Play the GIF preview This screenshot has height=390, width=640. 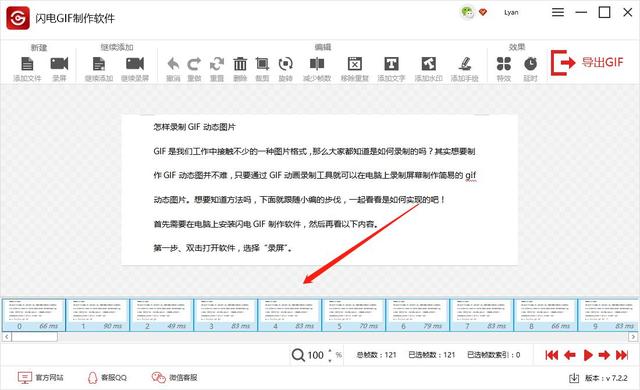[588, 355]
